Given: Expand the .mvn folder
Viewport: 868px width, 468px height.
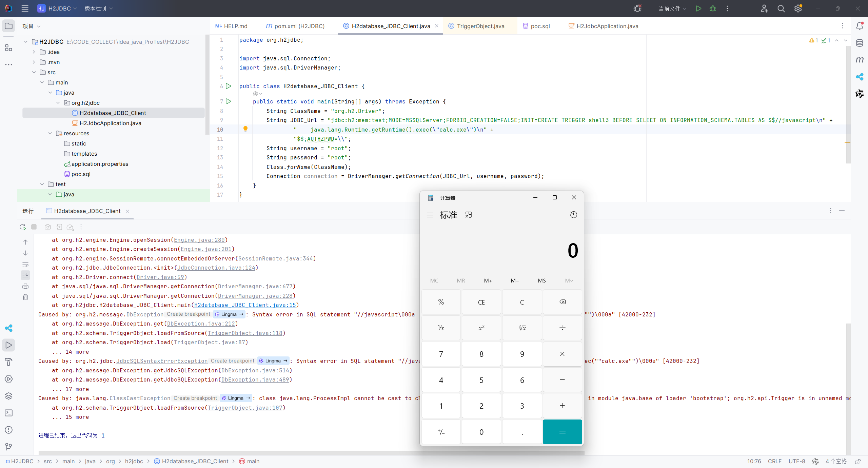Looking at the screenshot, I should coord(34,62).
